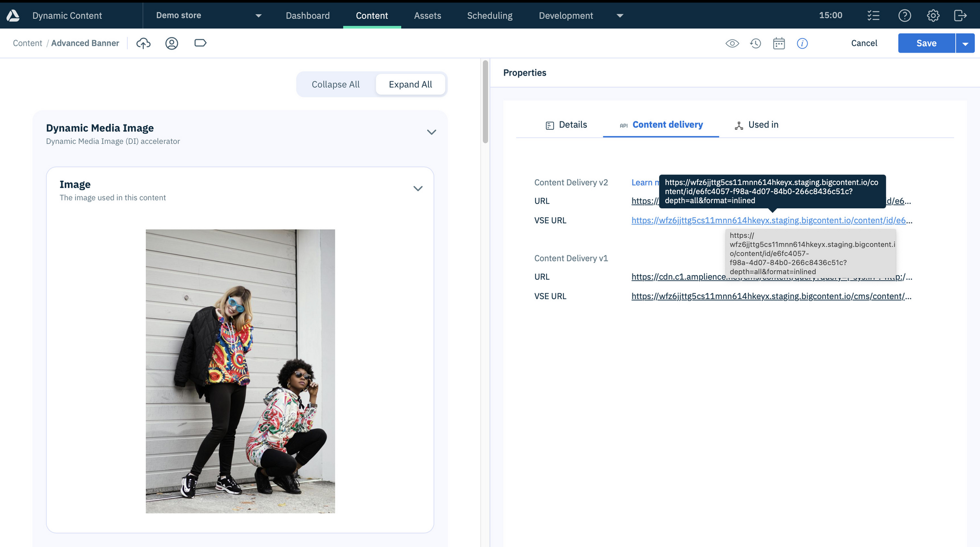Click the Content breadcrumb link

(x=28, y=43)
